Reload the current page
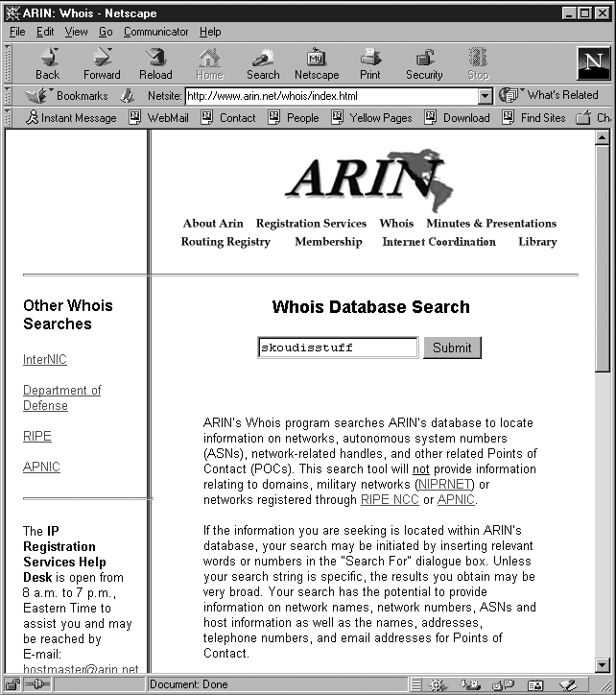 point(155,63)
